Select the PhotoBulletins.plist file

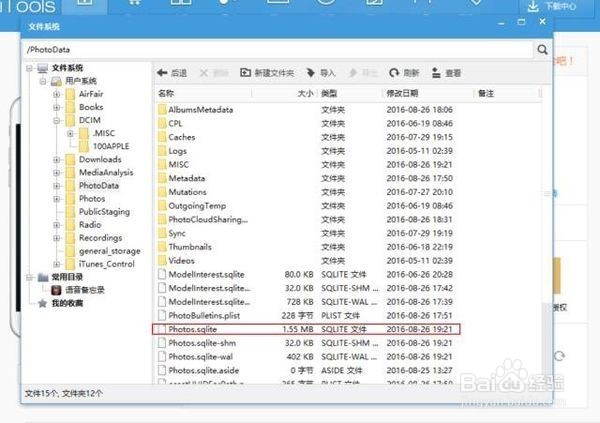(306, 315)
